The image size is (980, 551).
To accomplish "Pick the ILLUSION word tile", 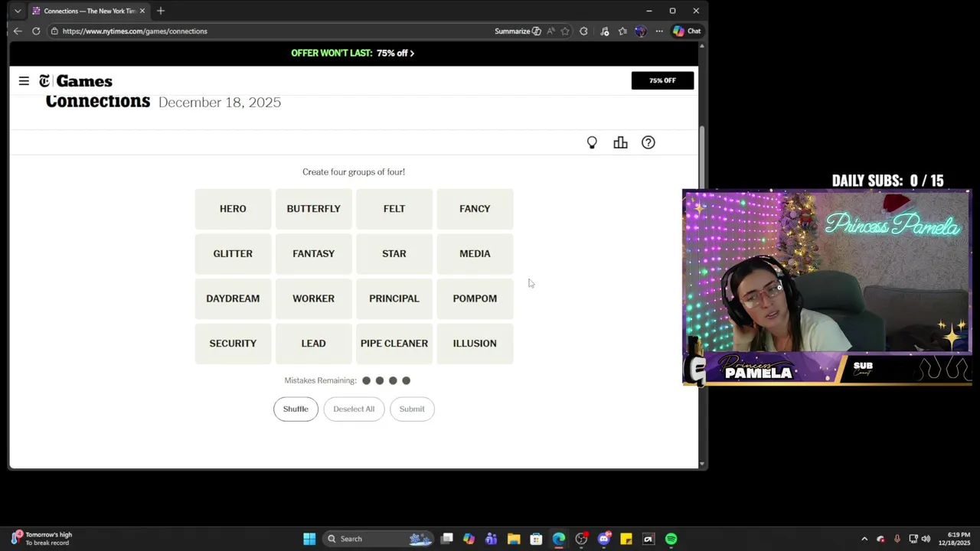I will click(x=475, y=344).
